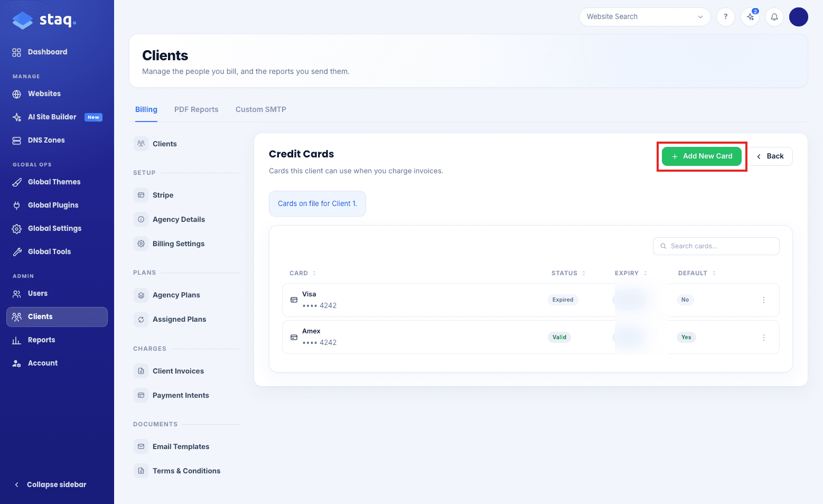Click the Stripe card icon in Setup
Screen dimensions: 823x504
pyautogui.click(x=141, y=195)
